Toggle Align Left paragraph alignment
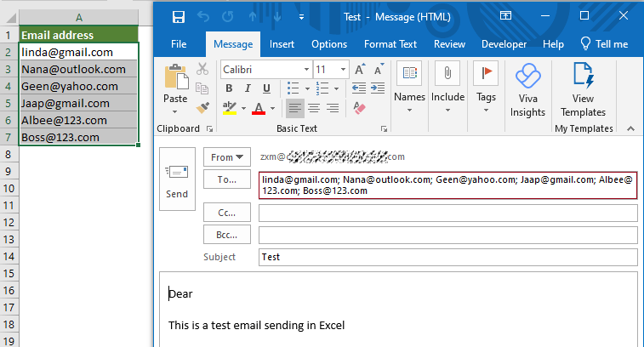This screenshot has width=644, height=347. [295, 108]
